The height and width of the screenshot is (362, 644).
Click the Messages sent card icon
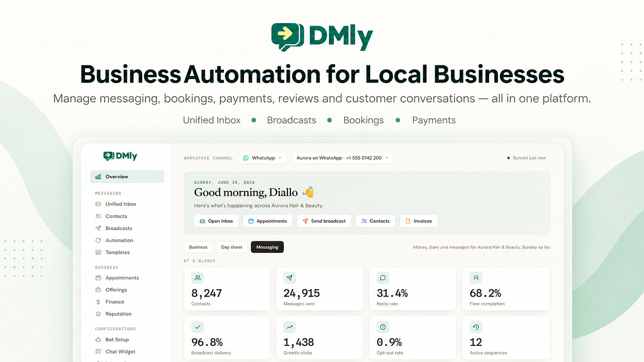pos(290,278)
